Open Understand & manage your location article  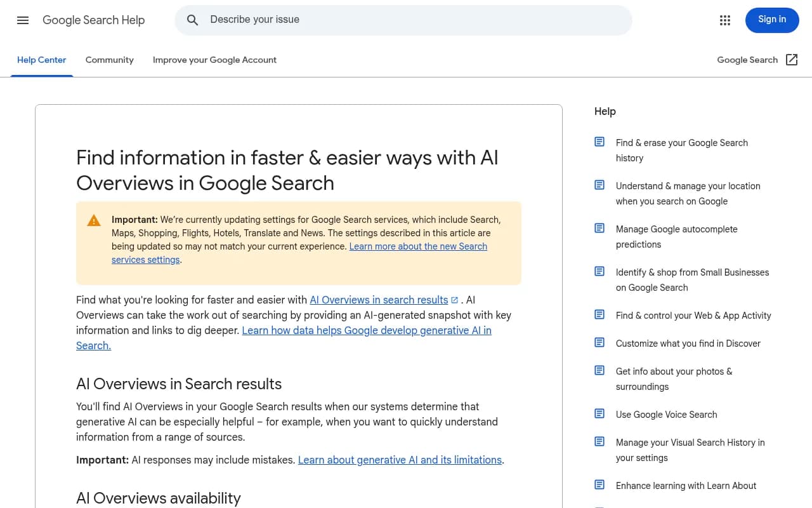tap(688, 194)
